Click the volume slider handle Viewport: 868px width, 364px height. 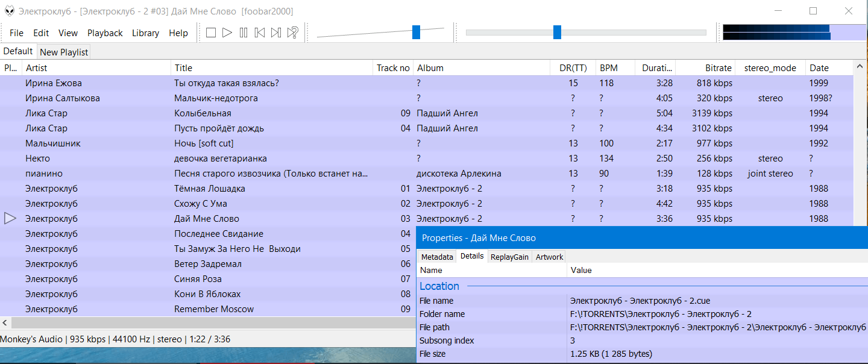[416, 33]
